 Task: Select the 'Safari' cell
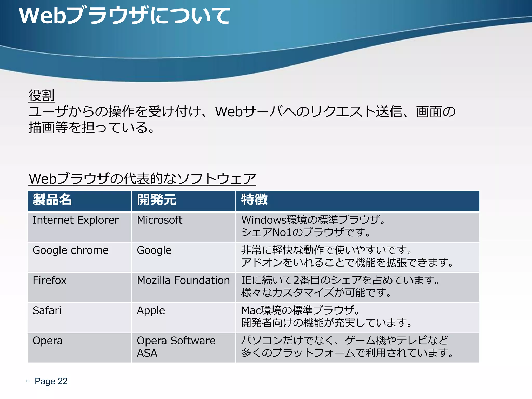click(x=79, y=318)
